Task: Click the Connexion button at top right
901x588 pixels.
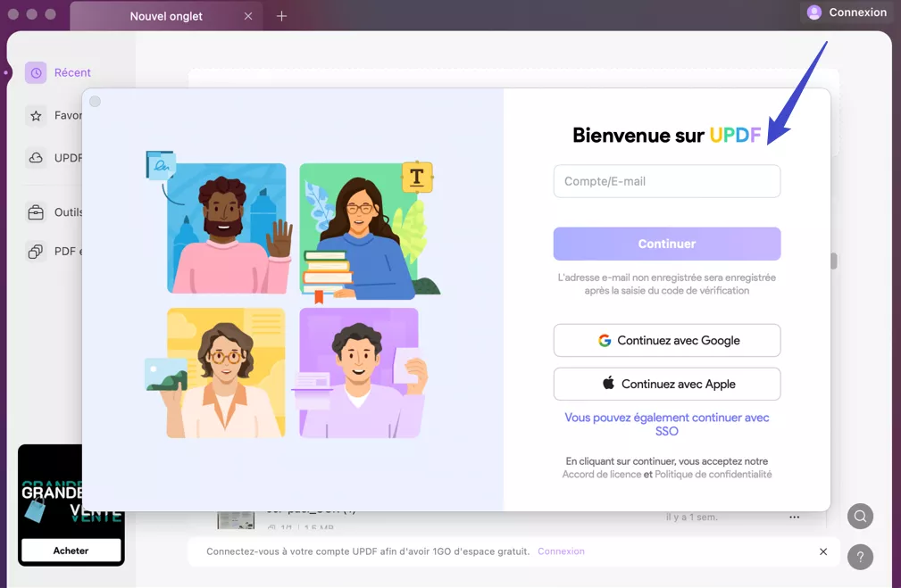Action: [x=847, y=12]
